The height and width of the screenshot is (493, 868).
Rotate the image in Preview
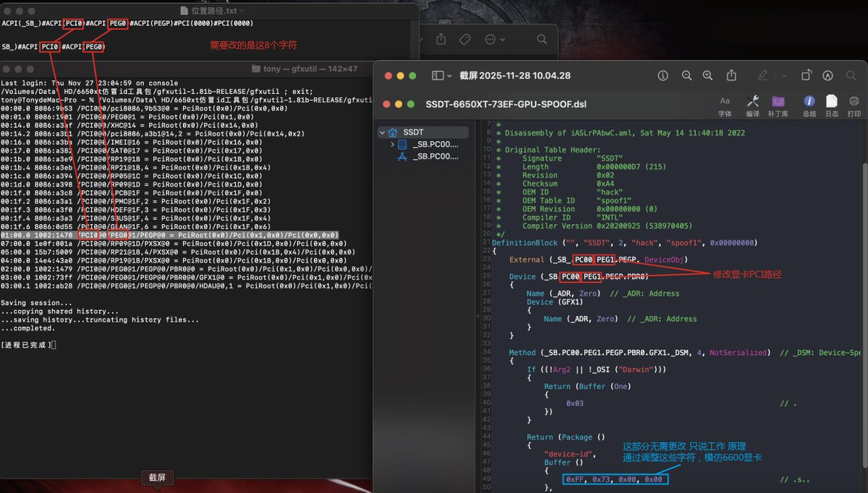(807, 75)
